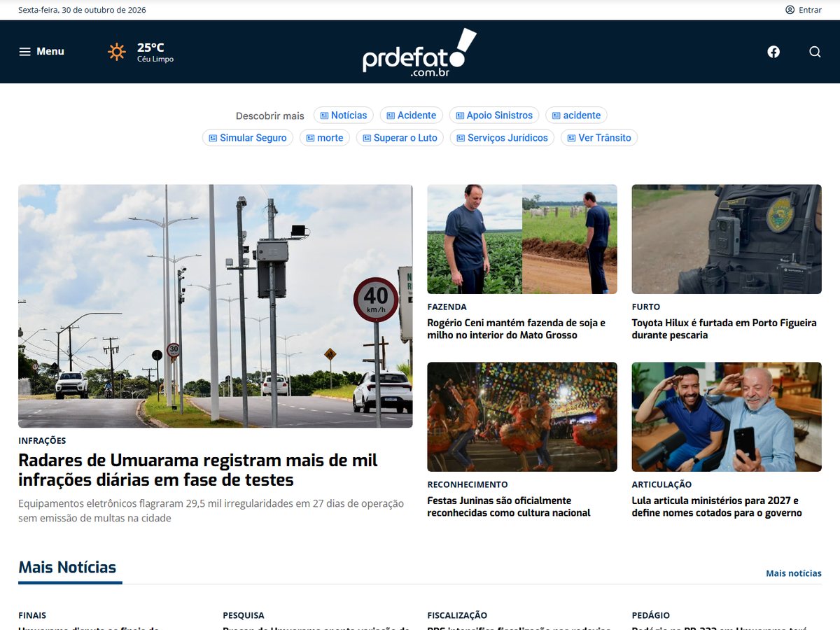Click the Mais Notícias section heading
This screenshot has height=630, width=840.
(x=67, y=568)
